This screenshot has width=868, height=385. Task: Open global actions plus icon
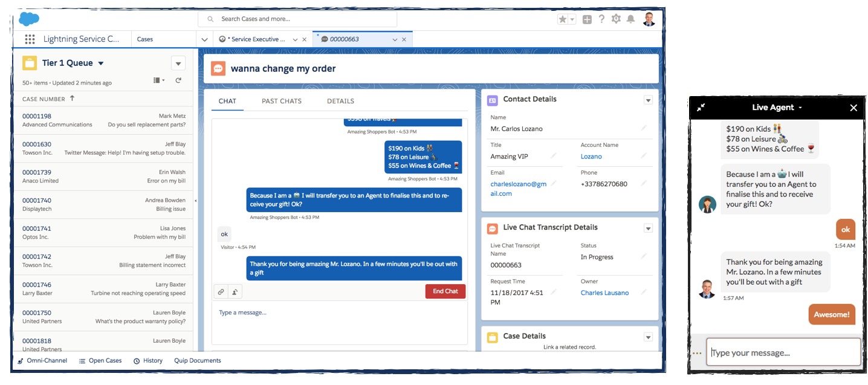tap(587, 19)
